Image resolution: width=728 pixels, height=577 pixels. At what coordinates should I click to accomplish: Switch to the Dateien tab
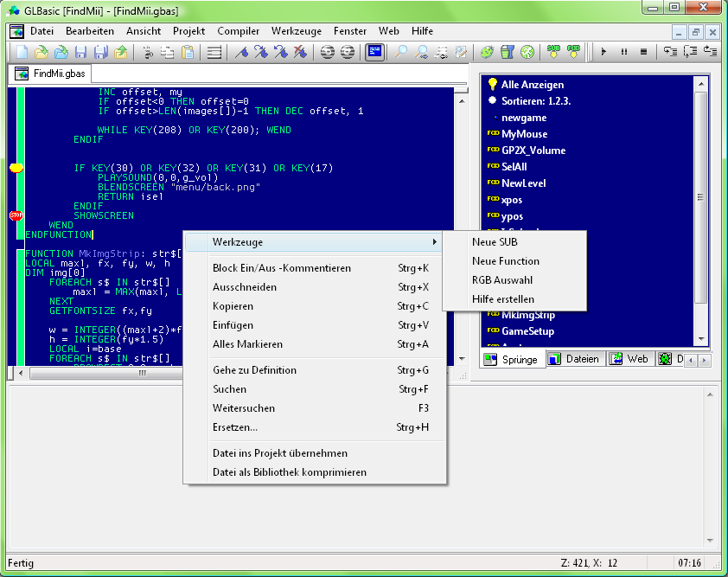click(575, 359)
